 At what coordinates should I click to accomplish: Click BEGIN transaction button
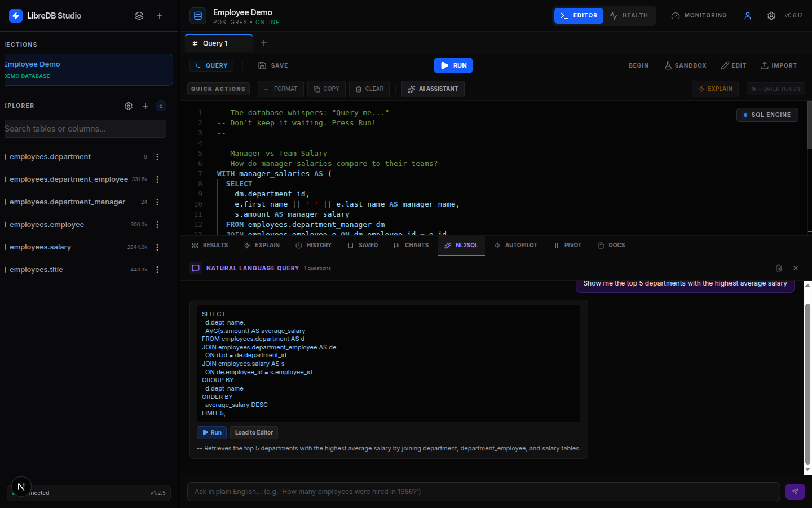[638, 65]
